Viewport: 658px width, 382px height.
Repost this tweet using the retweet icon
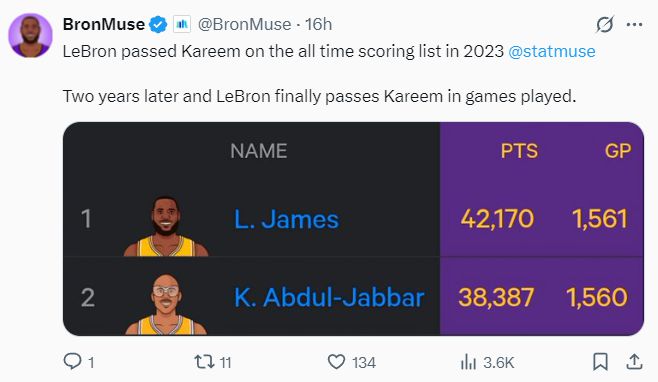tap(204, 361)
